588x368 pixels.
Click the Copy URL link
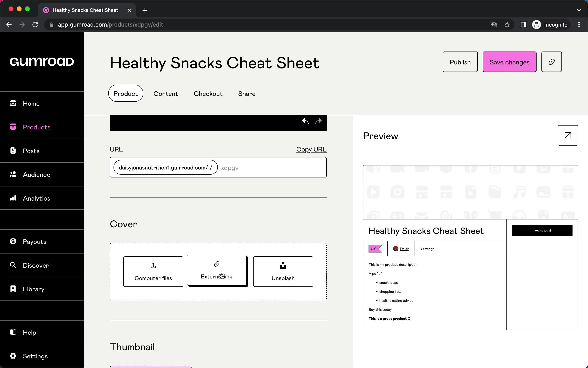[311, 149]
